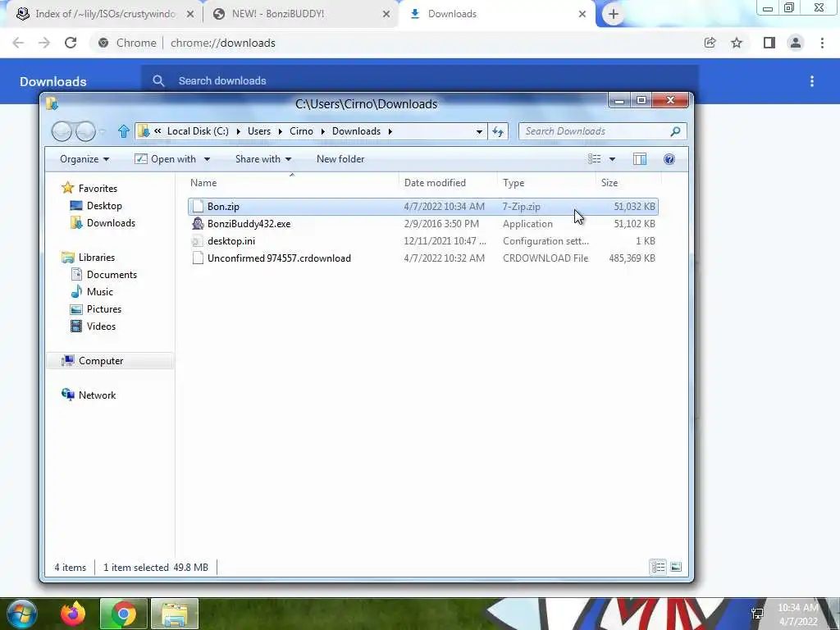Bookmark this page with star icon
Image resolution: width=840 pixels, height=630 pixels.
pyautogui.click(x=737, y=43)
